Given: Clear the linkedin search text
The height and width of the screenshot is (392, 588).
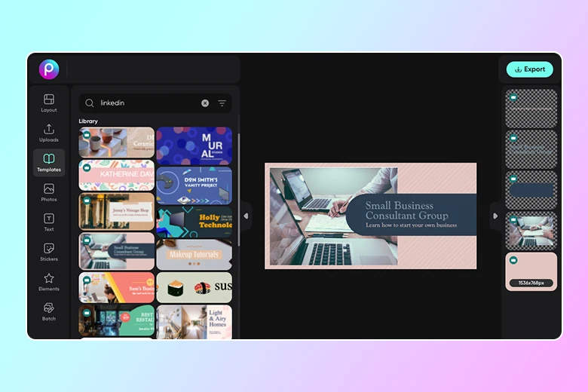Looking at the screenshot, I should pyautogui.click(x=205, y=103).
